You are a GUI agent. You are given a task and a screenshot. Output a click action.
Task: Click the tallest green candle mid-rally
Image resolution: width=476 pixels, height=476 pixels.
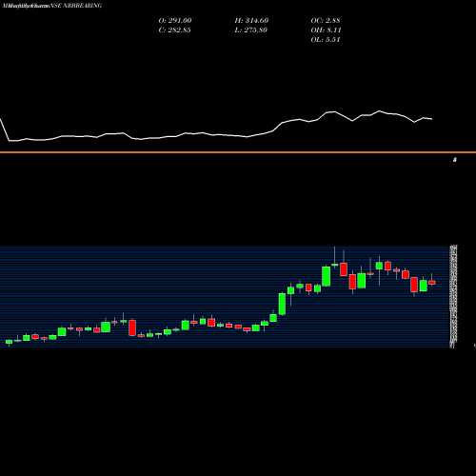coord(282,304)
